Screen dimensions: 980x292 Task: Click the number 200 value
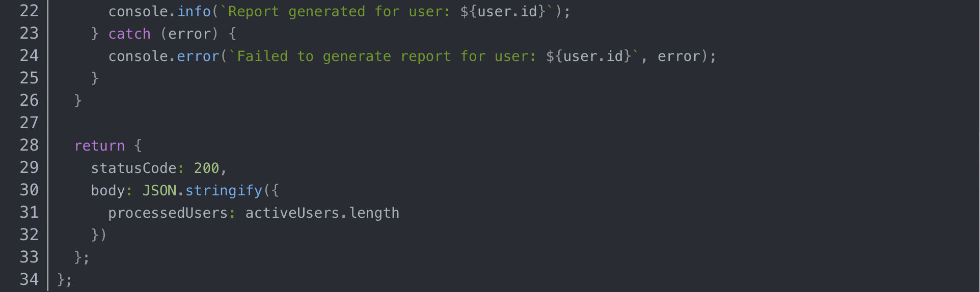(206, 168)
